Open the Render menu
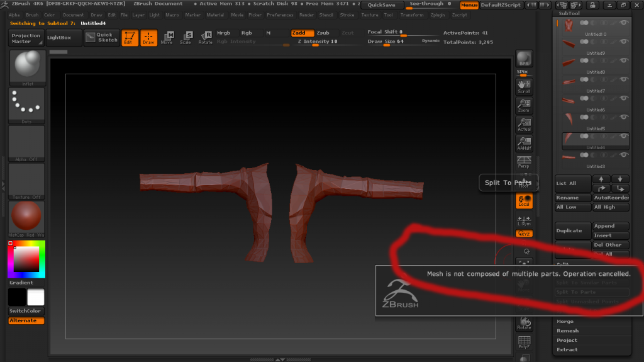 (x=306, y=15)
